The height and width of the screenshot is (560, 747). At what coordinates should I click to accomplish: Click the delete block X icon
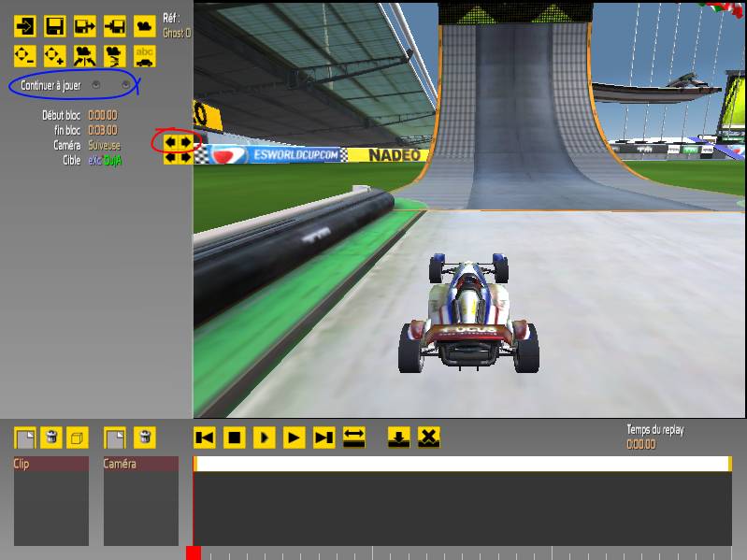click(429, 438)
